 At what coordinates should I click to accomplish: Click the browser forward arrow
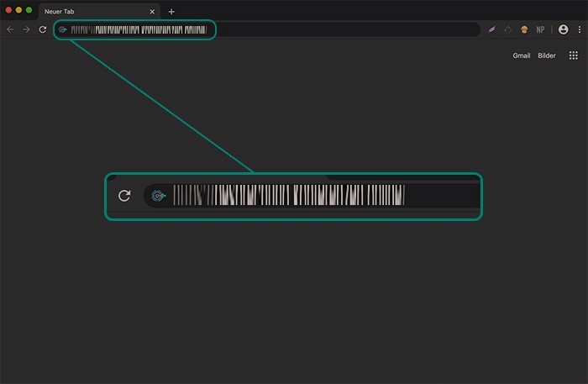click(x=26, y=29)
